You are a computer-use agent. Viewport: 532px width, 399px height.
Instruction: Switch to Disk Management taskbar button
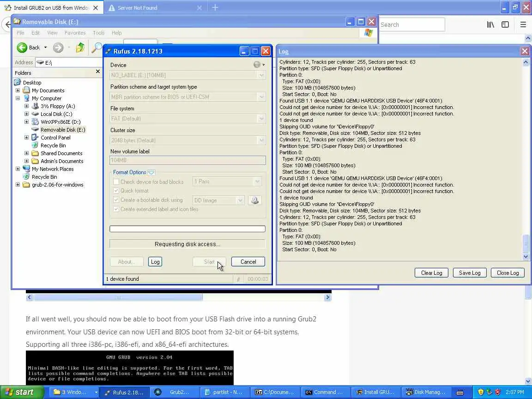[x=426, y=392]
